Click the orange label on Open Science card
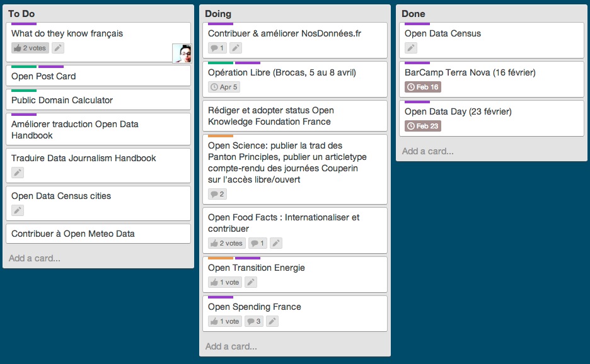Screen dimensions: 590x364 [x=221, y=136]
